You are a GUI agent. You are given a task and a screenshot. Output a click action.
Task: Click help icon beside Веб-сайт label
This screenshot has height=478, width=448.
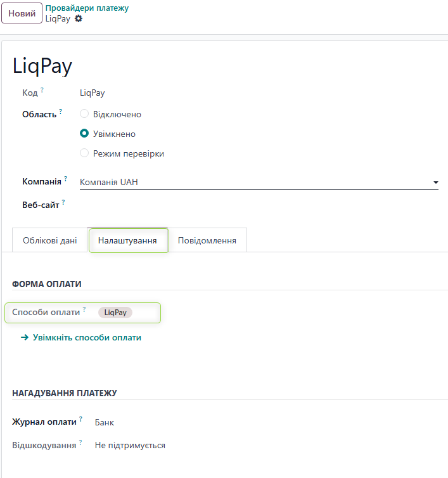coord(63,203)
